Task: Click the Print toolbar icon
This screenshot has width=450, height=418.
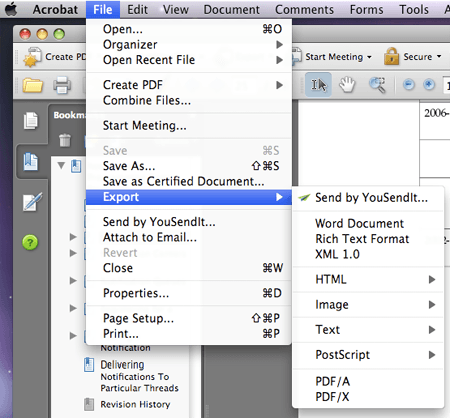Action: point(62,85)
